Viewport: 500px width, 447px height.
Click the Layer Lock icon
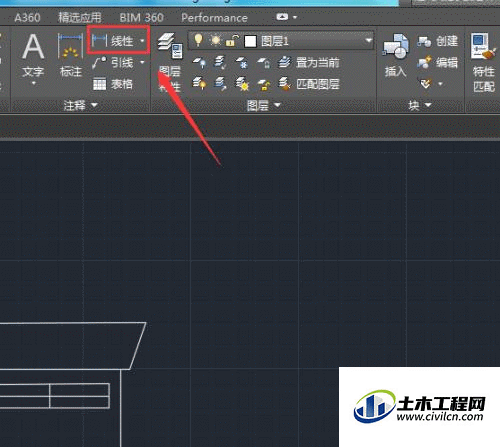coord(263,62)
